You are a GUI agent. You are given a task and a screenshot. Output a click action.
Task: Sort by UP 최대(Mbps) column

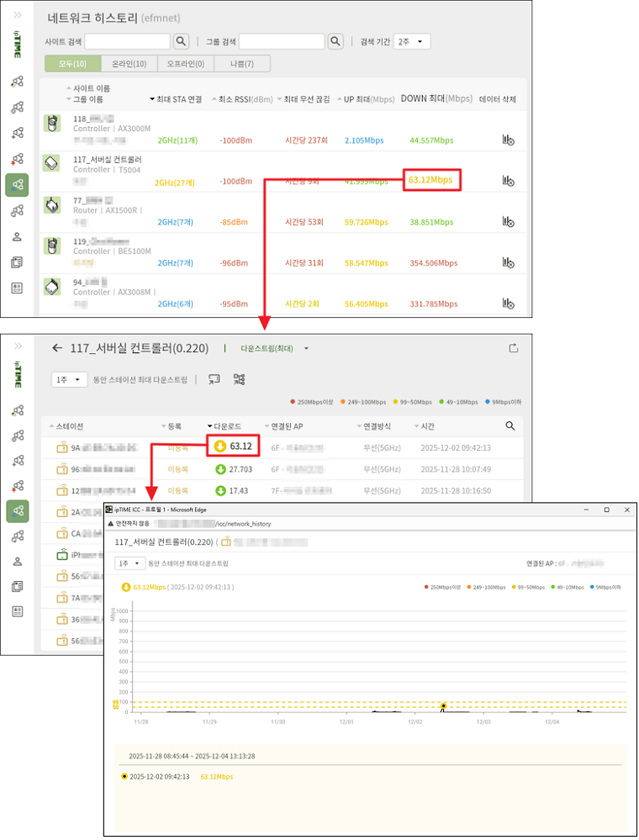pyautogui.click(x=365, y=100)
